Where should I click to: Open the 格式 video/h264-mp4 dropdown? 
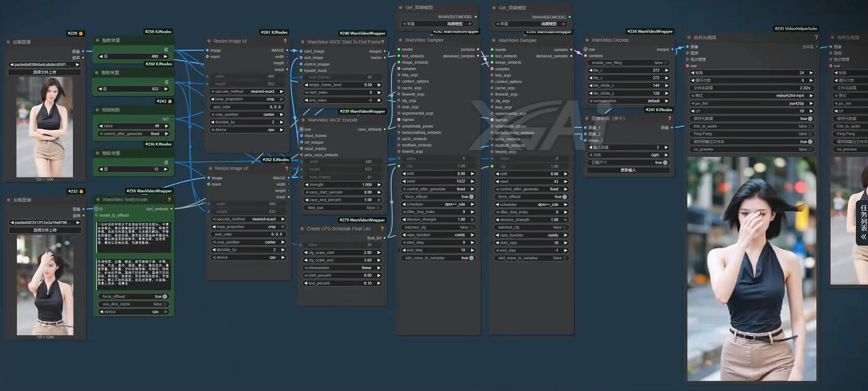pos(751,96)
